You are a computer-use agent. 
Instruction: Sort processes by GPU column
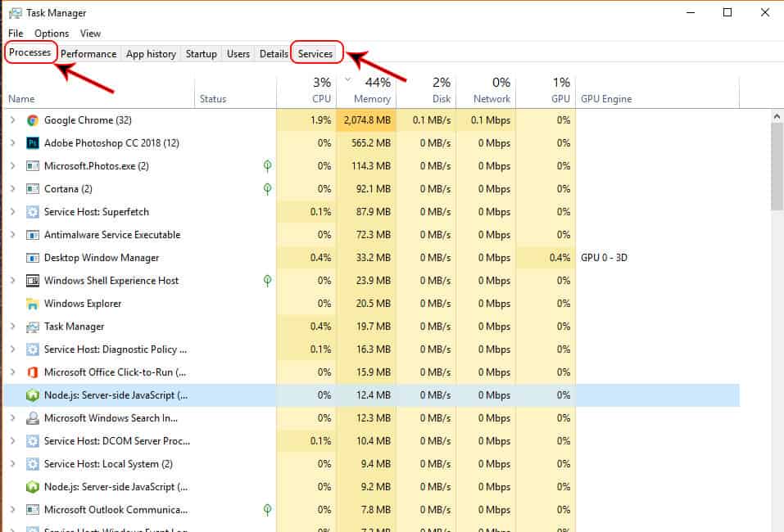point(546,92)
